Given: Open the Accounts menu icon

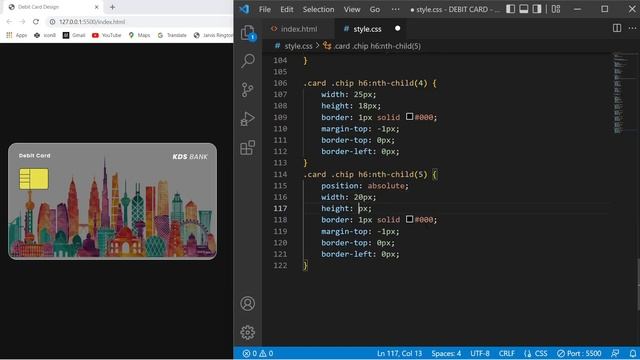Looking at the screenshot, I should tap(247, 303).
